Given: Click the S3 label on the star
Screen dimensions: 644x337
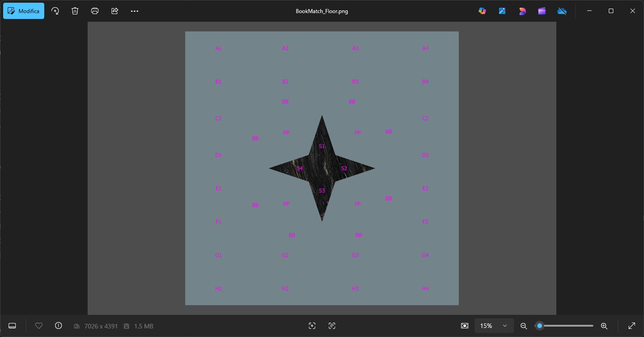Looking at the screenshot, I should (322, 191).
